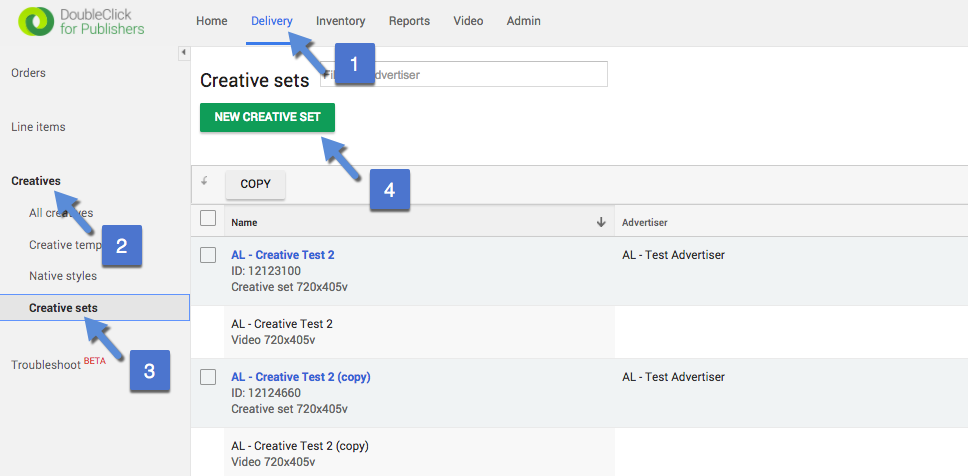Collapse the left sidebar with arrow handle
Image resolution: width=968 pixels, height=476 pixels.
pos(184,52)
